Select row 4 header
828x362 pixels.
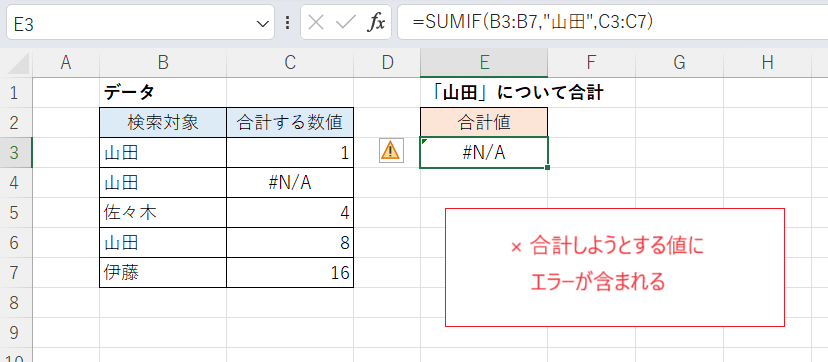coord(16,183)
